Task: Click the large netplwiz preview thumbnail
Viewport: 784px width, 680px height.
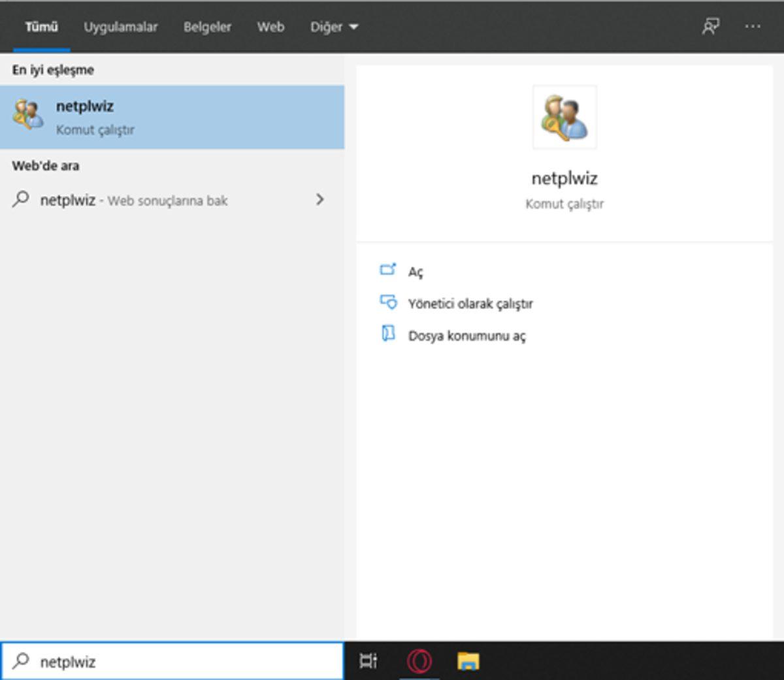Action: point(564,116)
